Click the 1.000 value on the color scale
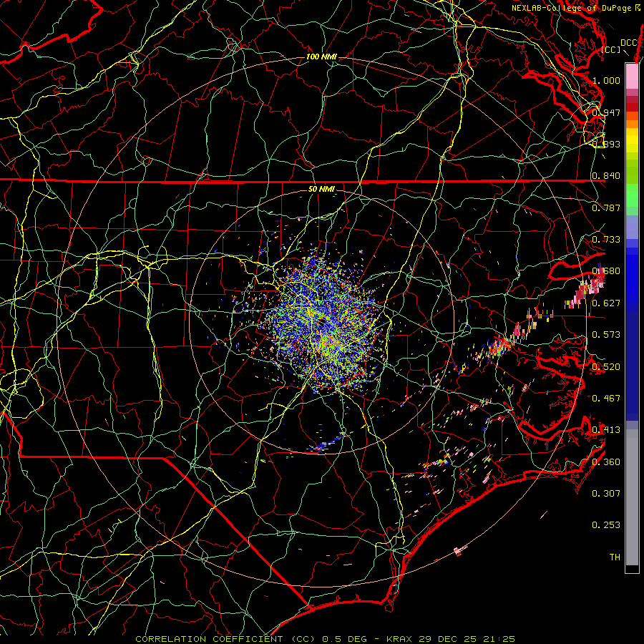 606,80
